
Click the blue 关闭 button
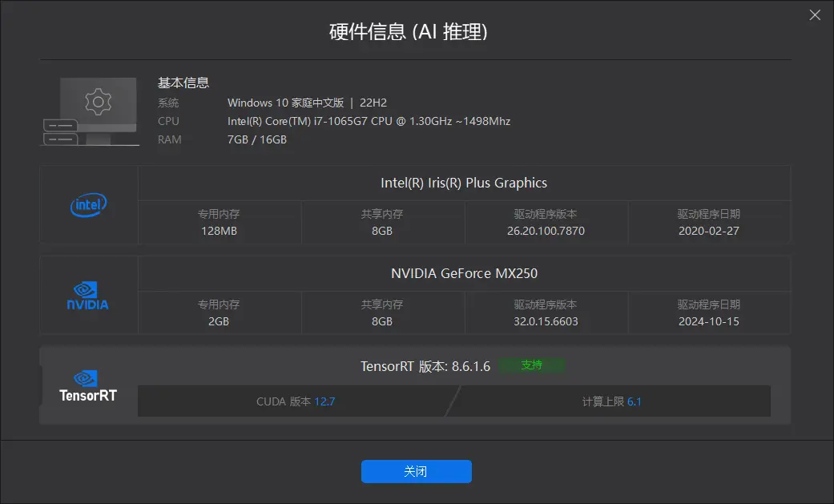point(416,472)
